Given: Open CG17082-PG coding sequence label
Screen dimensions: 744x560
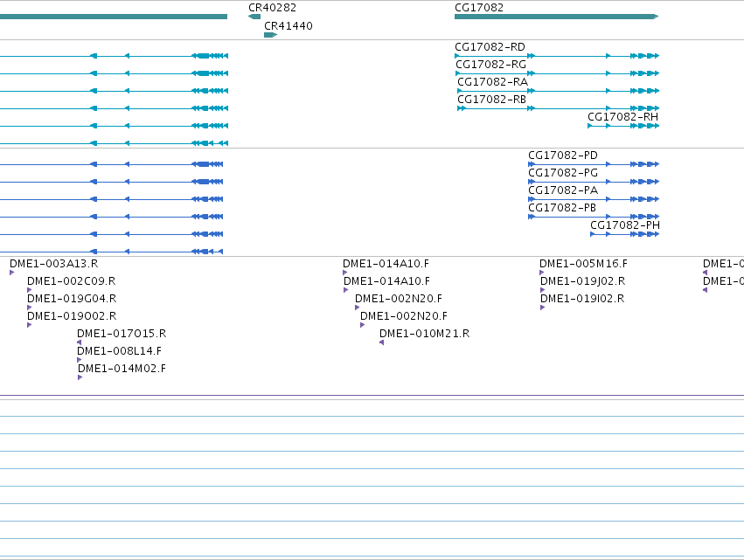Looking at the screenshot, I should (x=563, y=173).
